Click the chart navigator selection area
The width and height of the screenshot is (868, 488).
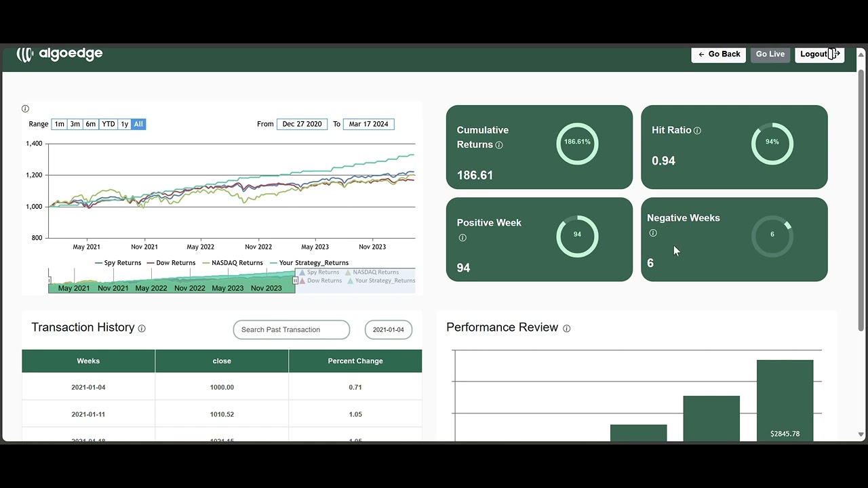(x=172, y=281)
